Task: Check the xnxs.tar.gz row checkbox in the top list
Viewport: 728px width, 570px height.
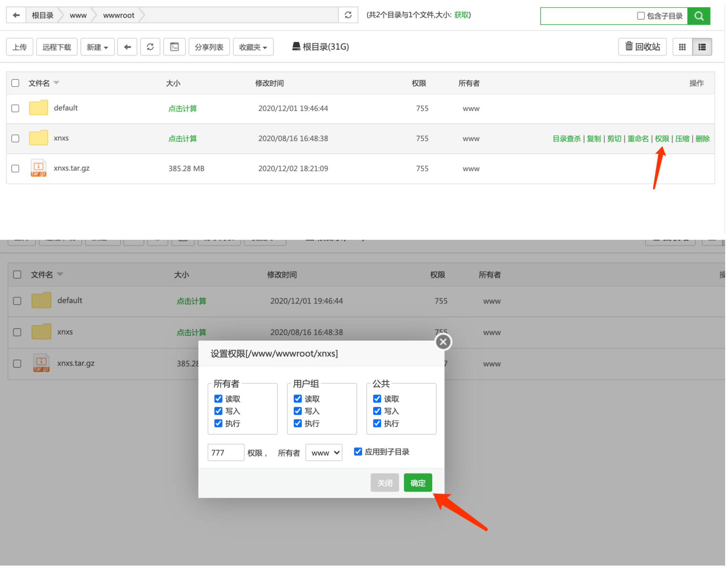Action: click(x=15, y=169)
